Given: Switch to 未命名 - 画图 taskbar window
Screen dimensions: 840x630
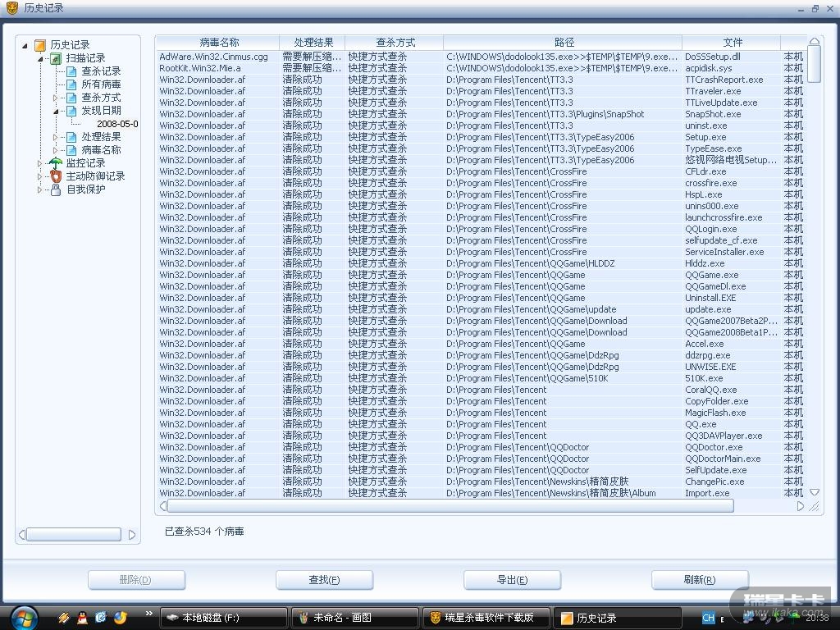Looking at the screenshot, I should tap(354, 618).
